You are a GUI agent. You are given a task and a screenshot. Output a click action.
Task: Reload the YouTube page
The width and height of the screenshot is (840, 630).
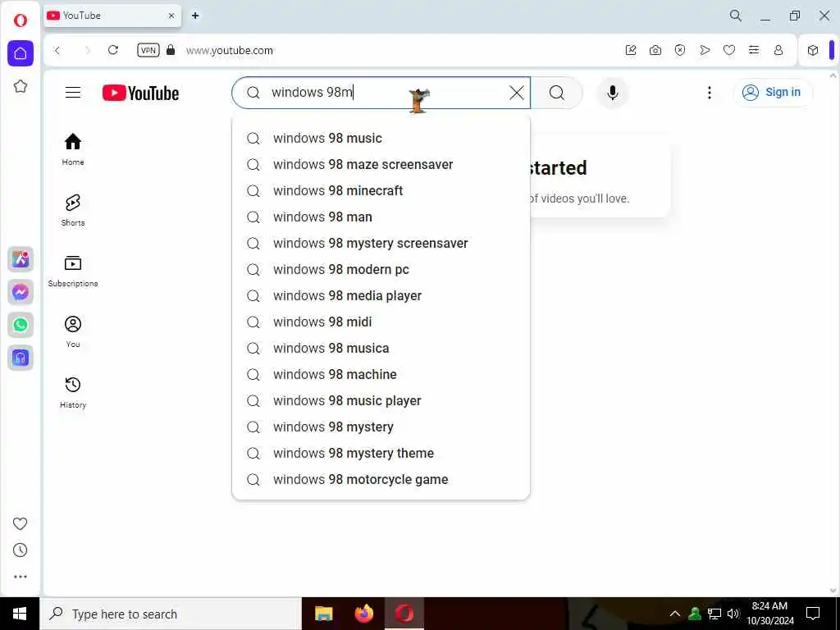click(113, 50)
